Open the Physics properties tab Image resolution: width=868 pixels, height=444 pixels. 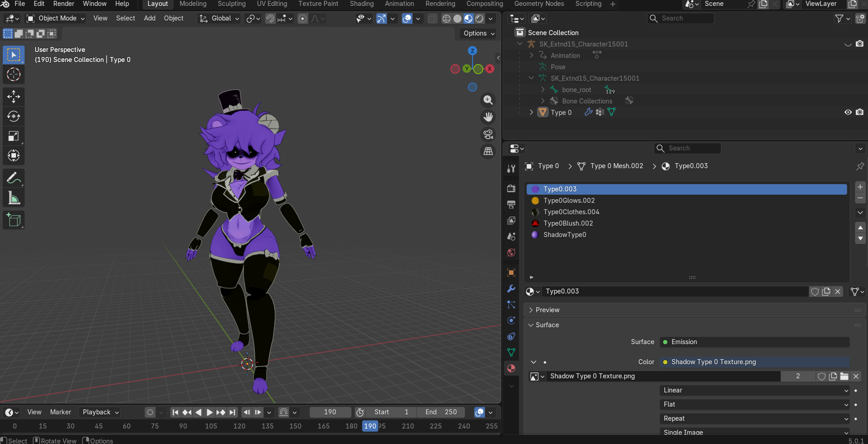click(x=511, y=320)
